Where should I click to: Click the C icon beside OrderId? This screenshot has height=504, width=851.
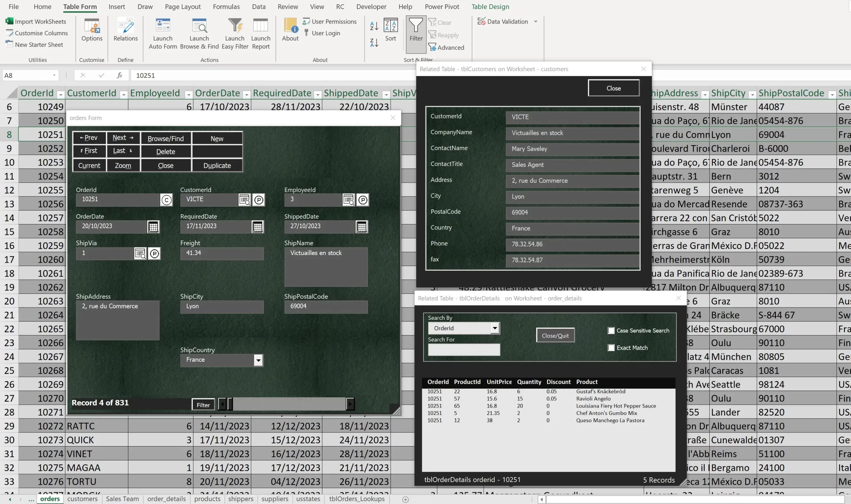point(166,200)
